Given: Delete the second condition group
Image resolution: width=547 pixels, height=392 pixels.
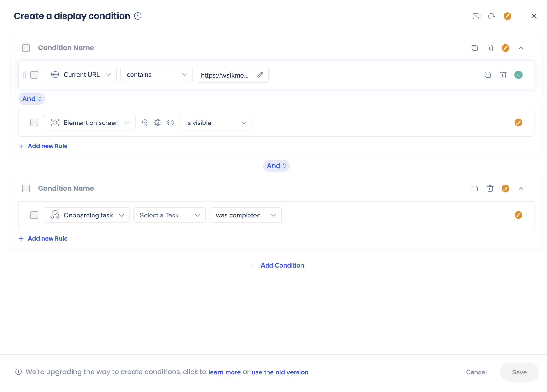Looking at the screenshot, I should point(490,189).
